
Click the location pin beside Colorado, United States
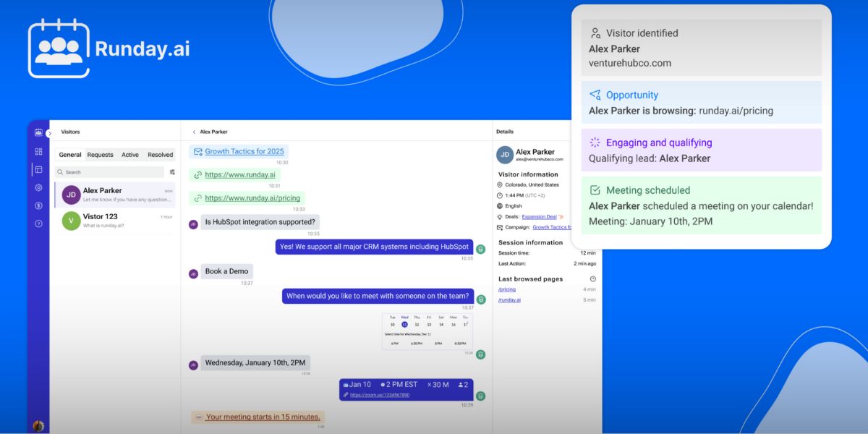click(500, 185)
